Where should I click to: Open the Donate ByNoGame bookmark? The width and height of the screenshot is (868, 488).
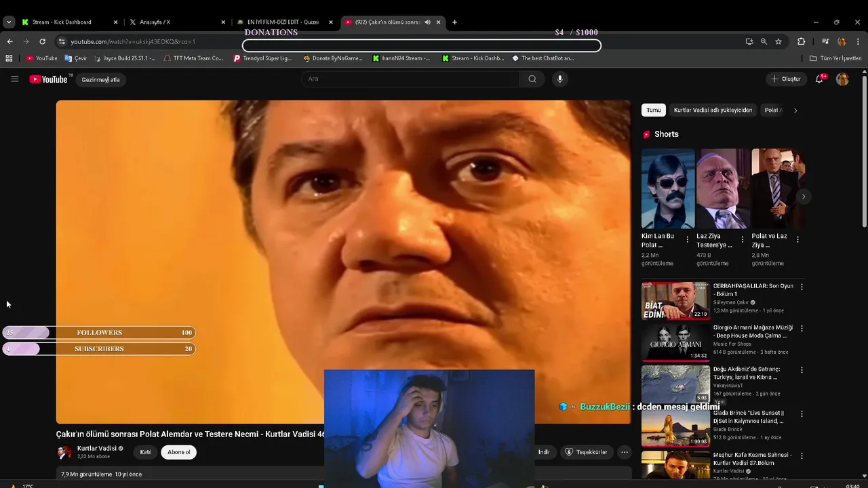tap(333, 58)
